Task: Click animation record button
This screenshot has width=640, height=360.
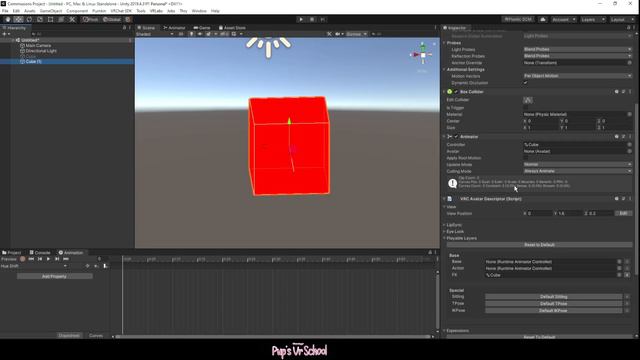Action: [x=22, y=259]
